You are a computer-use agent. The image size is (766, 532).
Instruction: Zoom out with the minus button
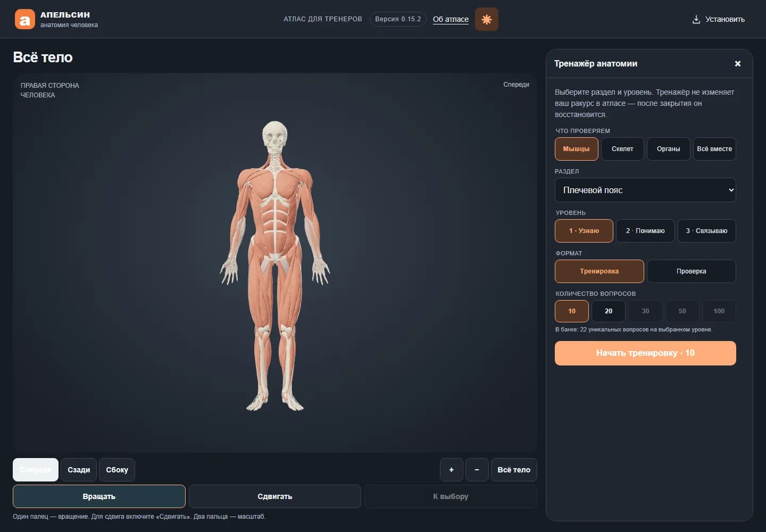tap(477, 470)
